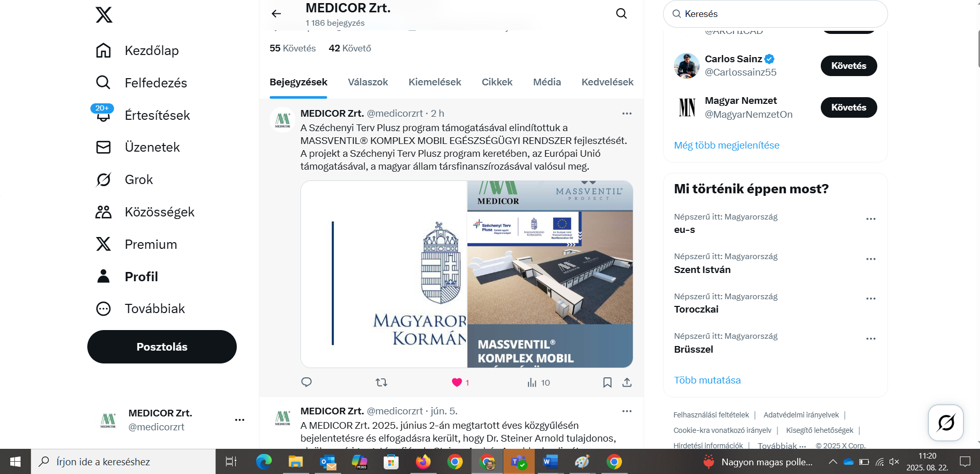Open the Windows Start menu
The height and width of the screenshot is (474, 980).
(x=15, y=462)
